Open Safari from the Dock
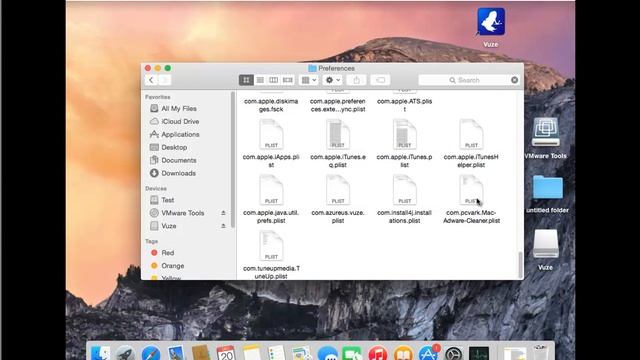Screen dimensions: 640x360 coord(151,353)
